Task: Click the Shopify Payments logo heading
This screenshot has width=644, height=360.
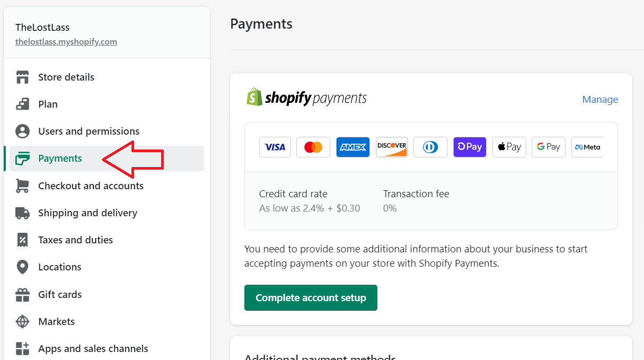Action: pyautogui.click(x=306, y=98)
